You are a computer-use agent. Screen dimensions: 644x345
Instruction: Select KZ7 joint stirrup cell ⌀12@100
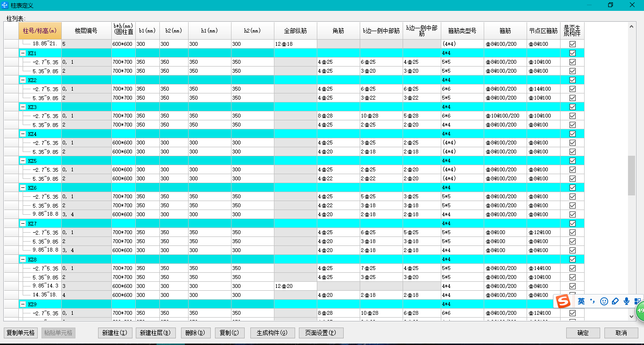[x=544, y=233]
